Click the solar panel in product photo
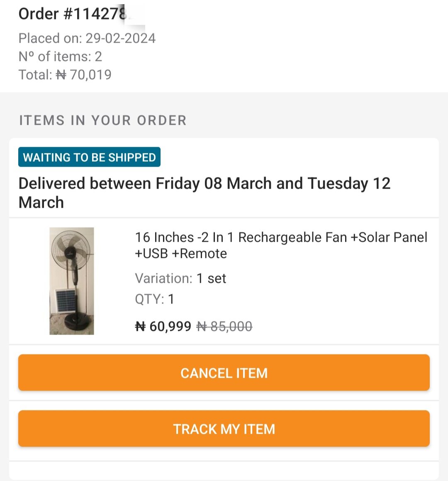This screenshot has width=448, height=481. click(66, 300)
